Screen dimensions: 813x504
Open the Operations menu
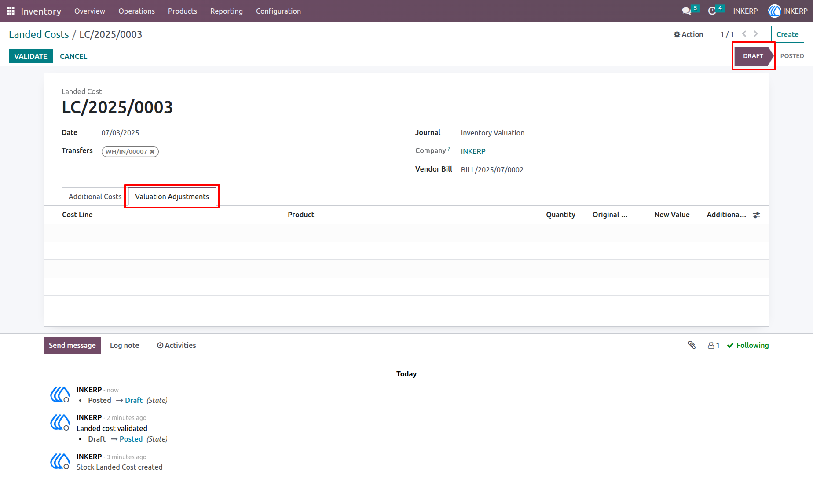point(136,11)
